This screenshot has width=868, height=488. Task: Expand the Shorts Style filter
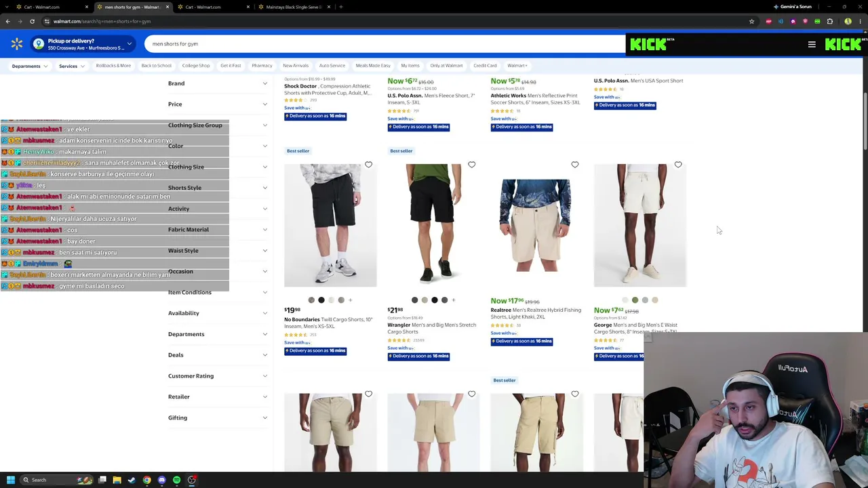218,188
